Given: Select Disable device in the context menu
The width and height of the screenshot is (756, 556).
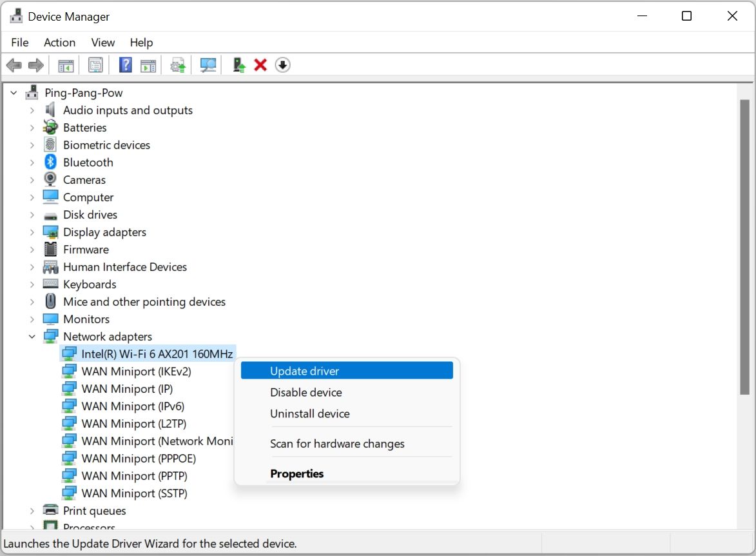Looking at the screenshot, I should tap(305, 392).
